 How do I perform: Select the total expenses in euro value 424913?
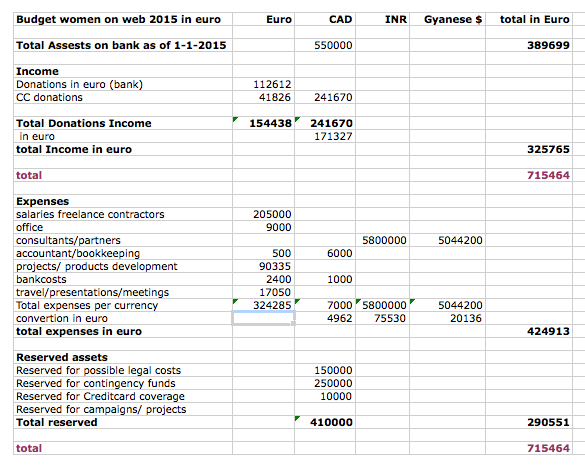click(x=529, y=331)
